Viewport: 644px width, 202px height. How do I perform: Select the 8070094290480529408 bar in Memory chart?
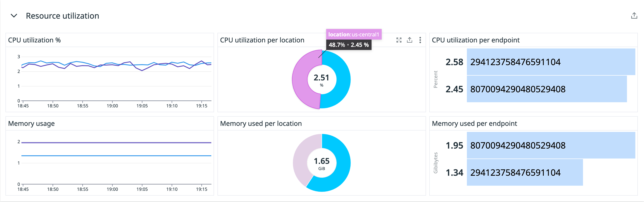click(x=550, y=145)
